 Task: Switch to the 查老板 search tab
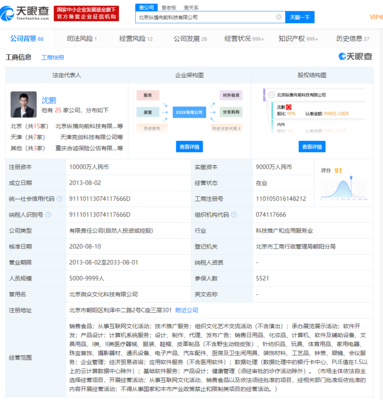pos(169,7)
